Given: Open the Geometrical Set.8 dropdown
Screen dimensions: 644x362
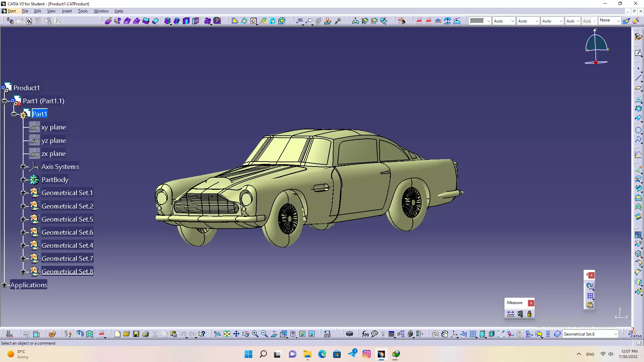Looking at the screenshot, I should pos(615,334).
